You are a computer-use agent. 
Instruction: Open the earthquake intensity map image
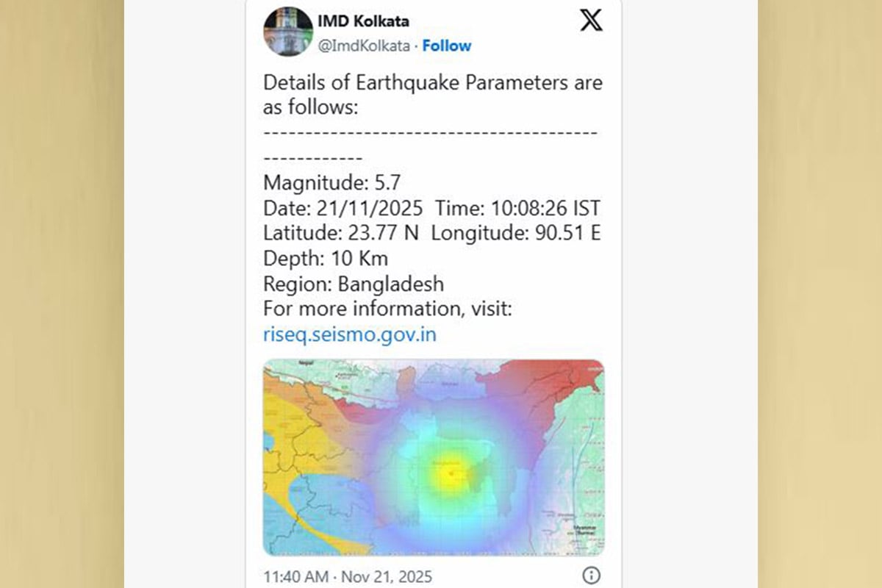click(x=434, y=457)
